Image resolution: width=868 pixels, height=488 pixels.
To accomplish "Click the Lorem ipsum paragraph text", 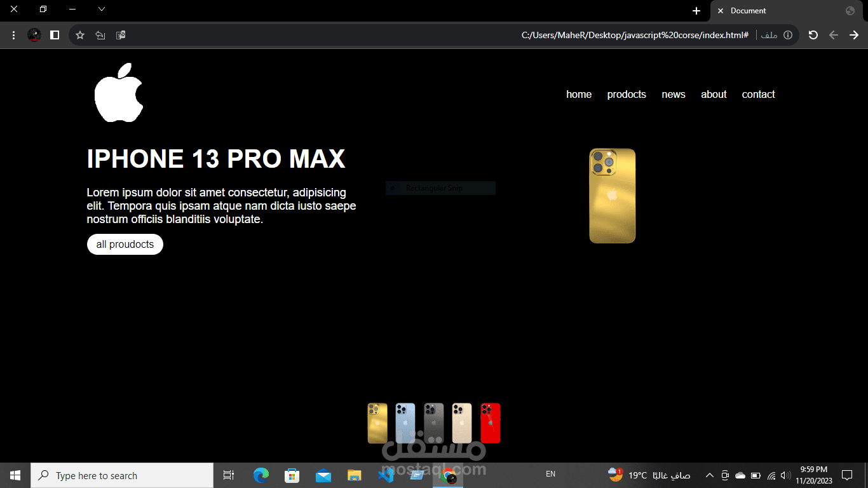I will (222, 206).
